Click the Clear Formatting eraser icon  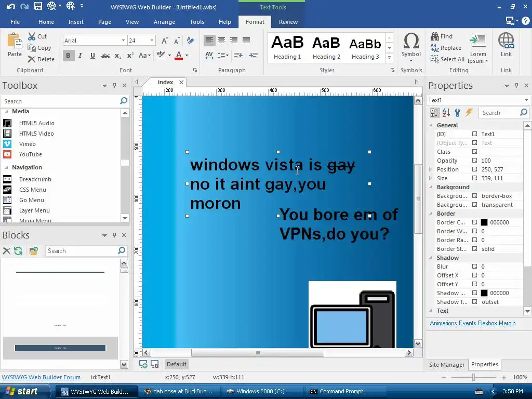click(190, 41)
